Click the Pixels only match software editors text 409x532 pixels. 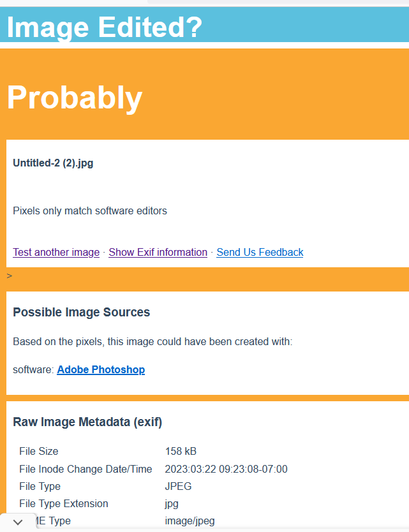tap(90, 211)
